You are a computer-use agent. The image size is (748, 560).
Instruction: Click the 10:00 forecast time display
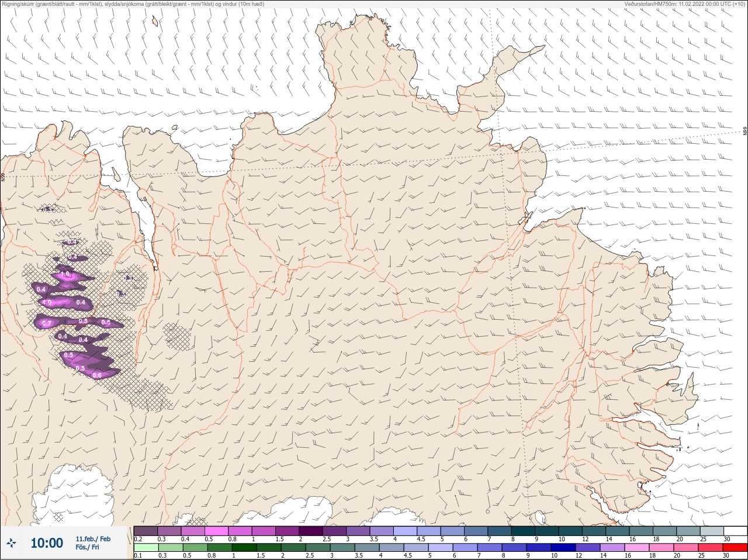(x=47, y=543)
